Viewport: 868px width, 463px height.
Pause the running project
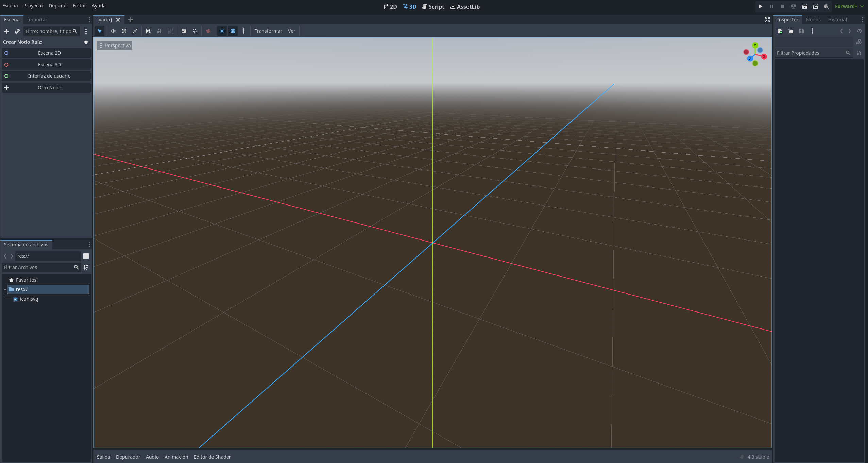[x=772, y=6]
